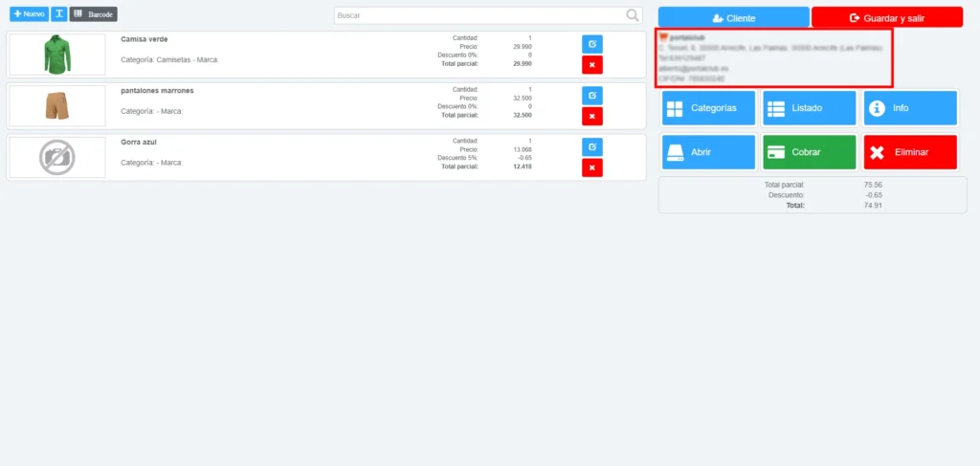Click the magnifying glass search icon
The width and height of the screenshot is (980, 466).
[x=633, y=15]
